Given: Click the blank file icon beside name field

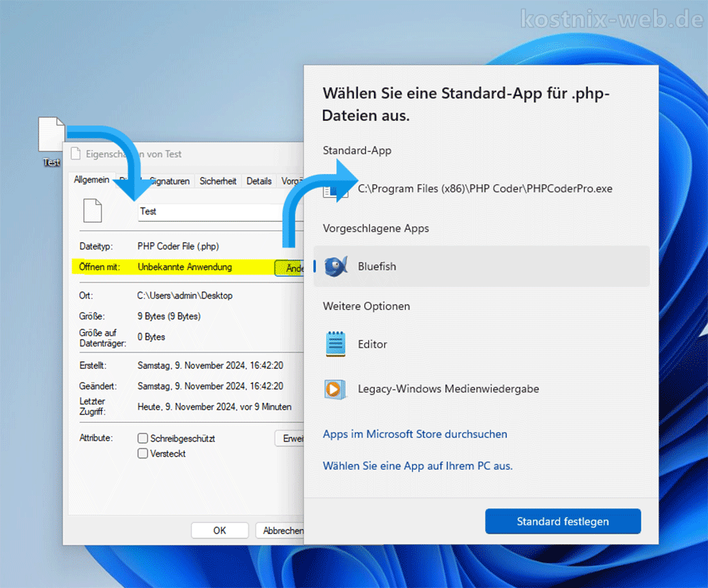Looking at the screenshot, I should (x=93, y=211).
